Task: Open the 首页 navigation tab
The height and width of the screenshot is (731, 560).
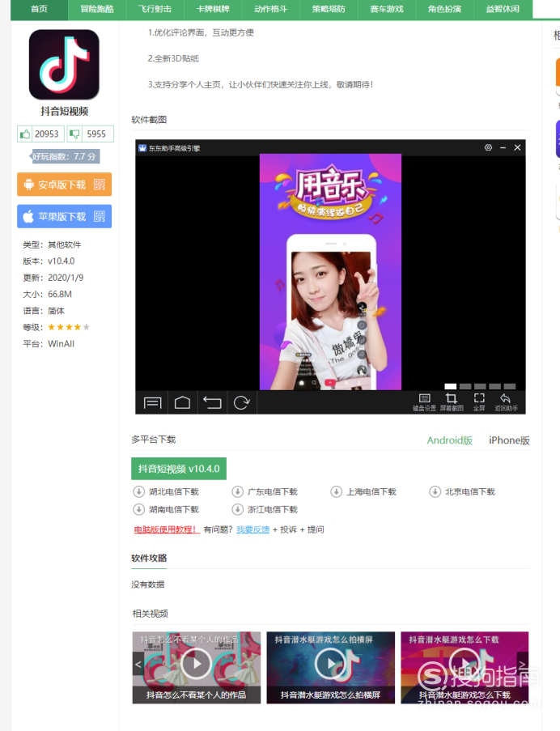Action: point(39,9)
